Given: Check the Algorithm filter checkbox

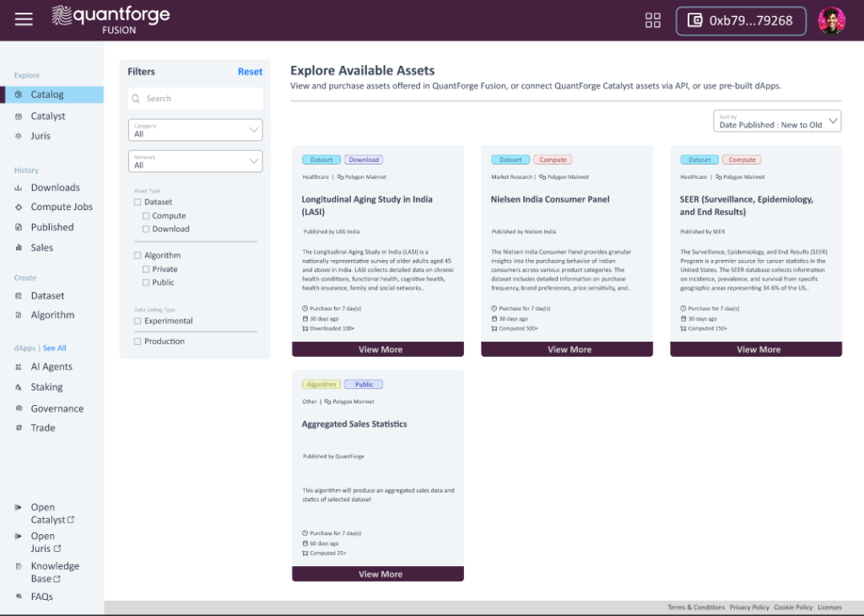Looking at the screenshot, I should (138, 256).
